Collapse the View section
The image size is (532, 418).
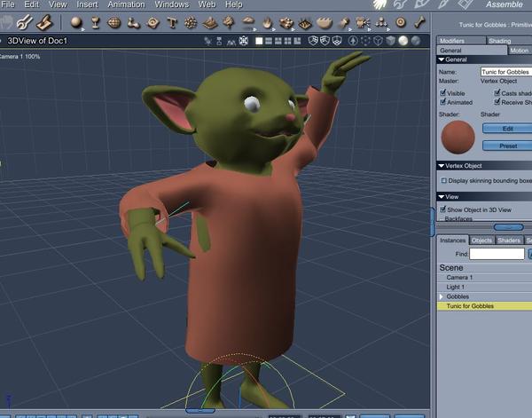pyautogui.click(x=442, y=197)
